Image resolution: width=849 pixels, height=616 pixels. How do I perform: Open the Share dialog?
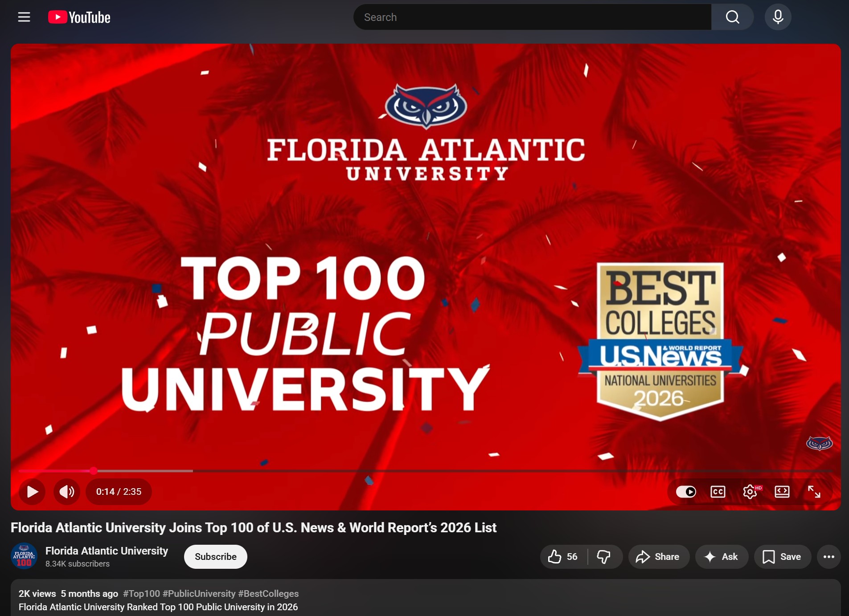point(658,557)
